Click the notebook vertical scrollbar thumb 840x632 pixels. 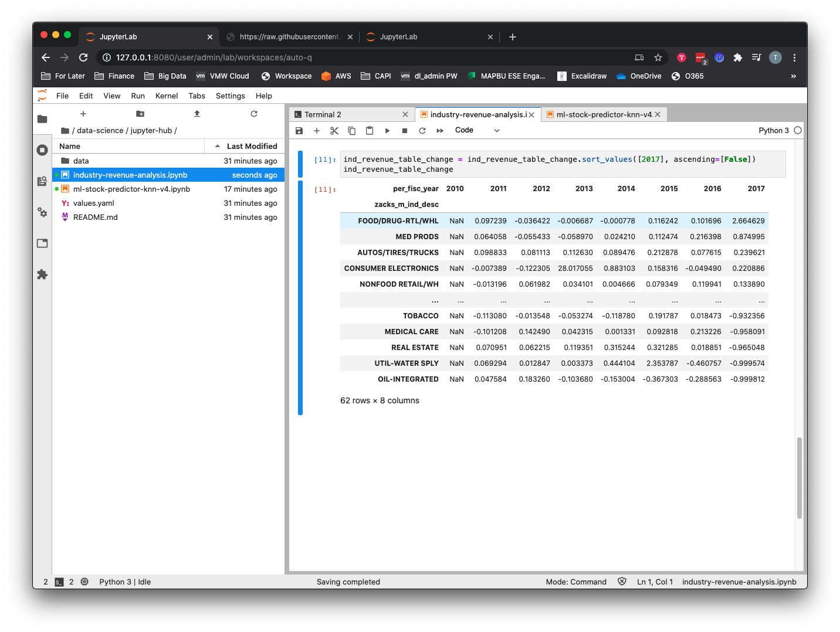(x=799, y=478)
